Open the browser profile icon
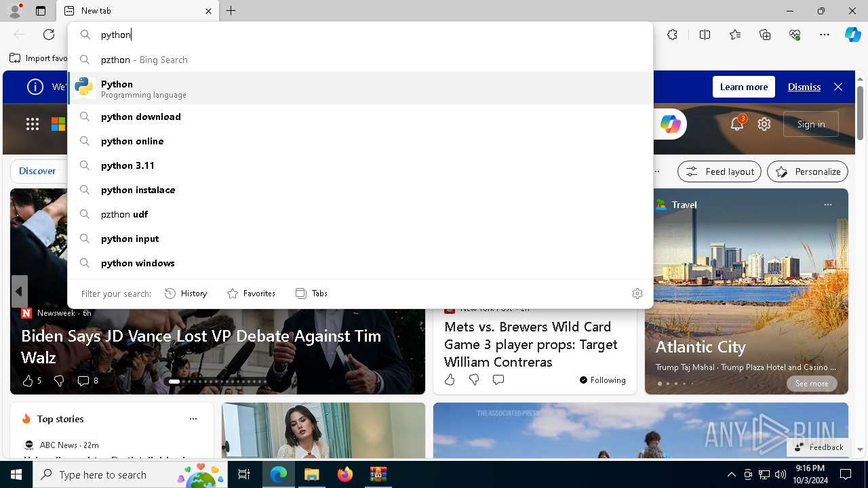Viewport: 868px width, 488px height. 15,10
